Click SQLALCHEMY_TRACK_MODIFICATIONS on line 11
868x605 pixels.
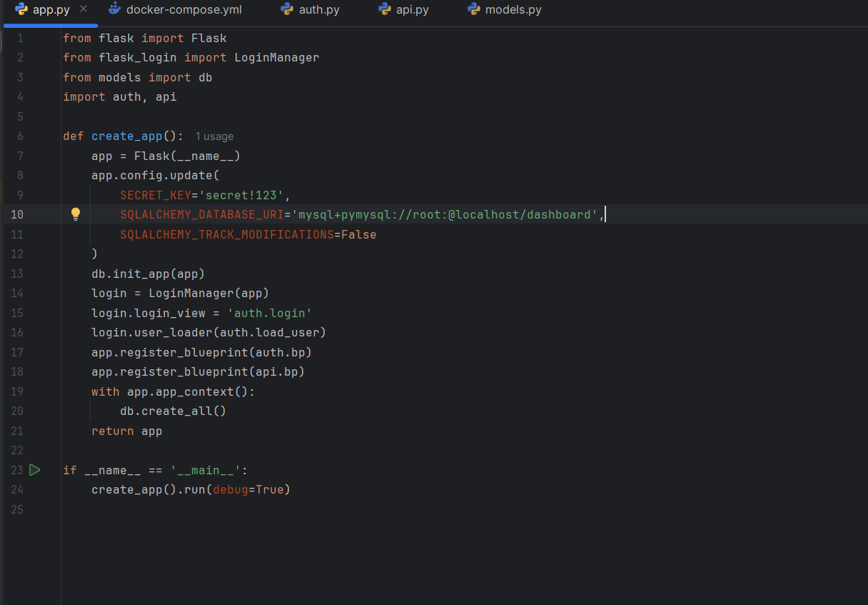226,234
